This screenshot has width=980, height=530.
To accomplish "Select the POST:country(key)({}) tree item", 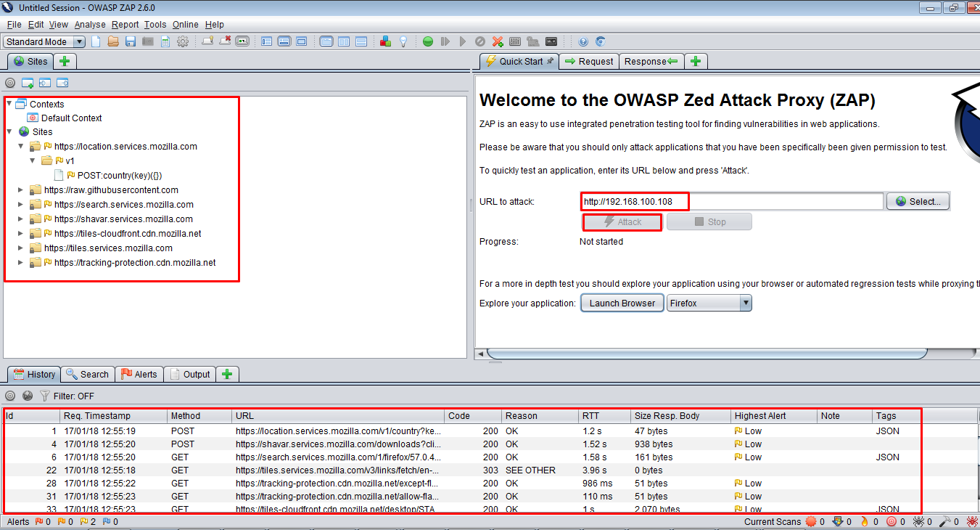I will (x=119, y=175).
